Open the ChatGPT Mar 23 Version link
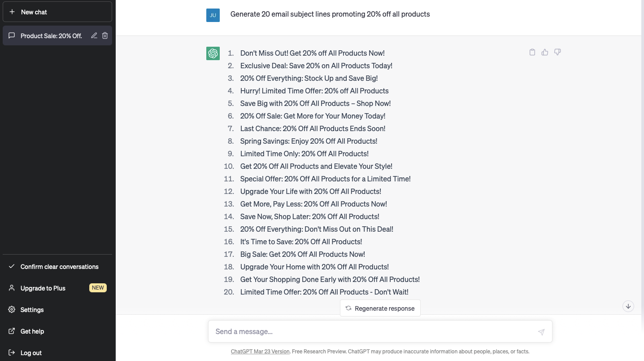The image size is (644, 361). pos(260,351)
